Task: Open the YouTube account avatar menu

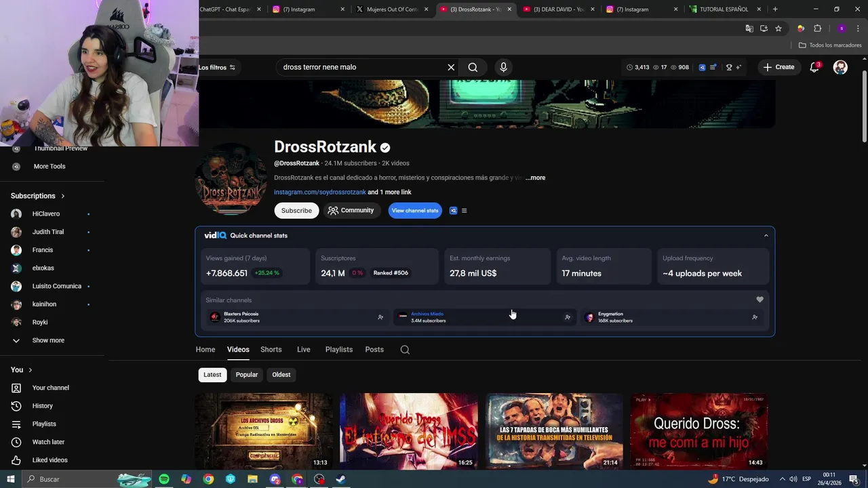Action: pyautogui.click(x=840, y=67)
